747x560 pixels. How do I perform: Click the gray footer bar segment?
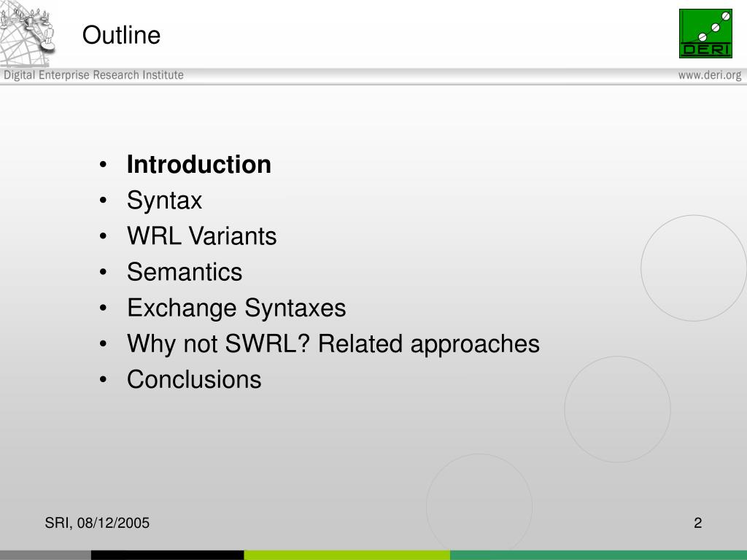[x=45, y=555]
